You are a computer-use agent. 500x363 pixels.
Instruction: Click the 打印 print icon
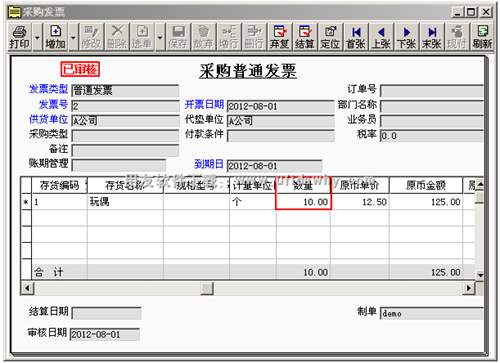click(20, 37)
